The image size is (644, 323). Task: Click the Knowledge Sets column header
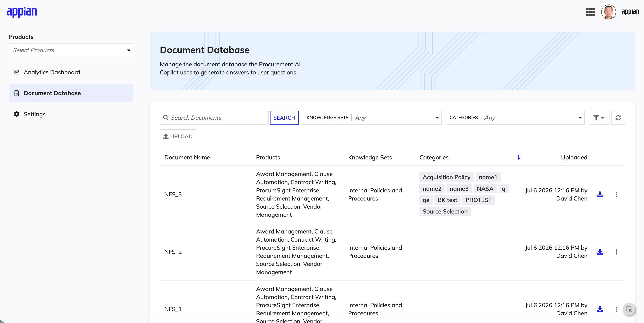pos(370,157)
